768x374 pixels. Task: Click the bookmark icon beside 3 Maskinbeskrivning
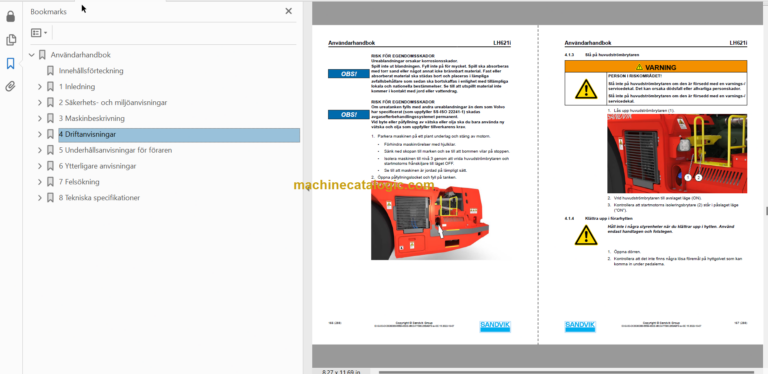pyautogui.click(x=50, y=118)
